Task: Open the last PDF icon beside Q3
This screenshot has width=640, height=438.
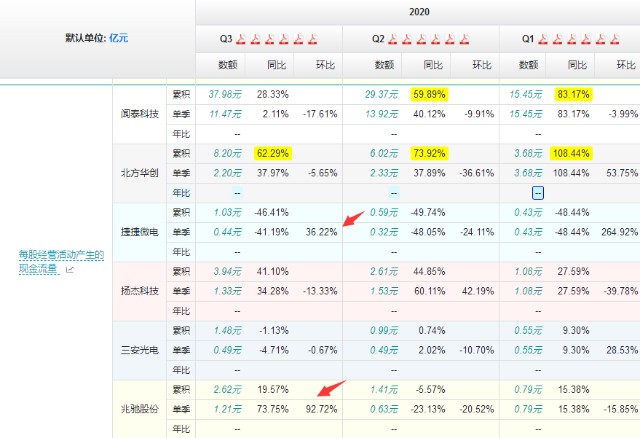Action: click(x=311, y=39)
